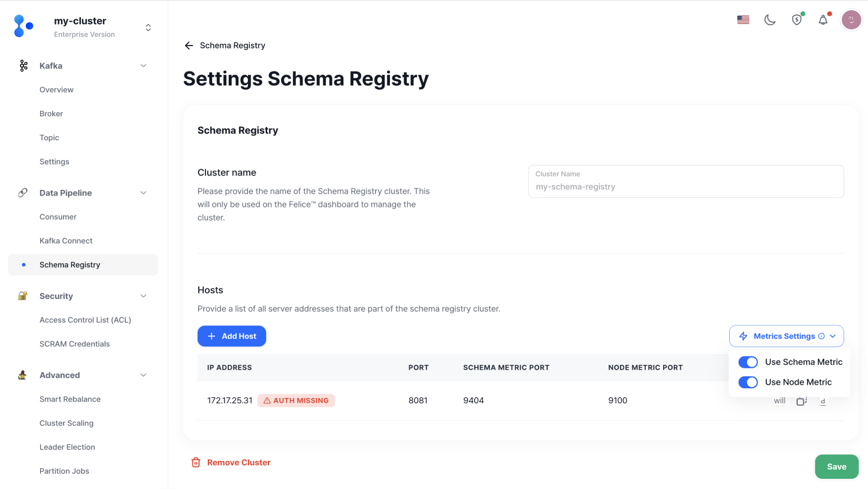This screenshot has width=868, height=489.
Task: Focus the Cluster Name input field
Action: coord(686,181)
